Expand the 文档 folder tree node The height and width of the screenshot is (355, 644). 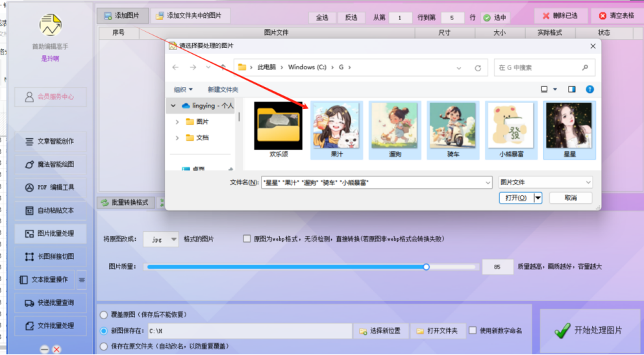(x=177, y=138)
